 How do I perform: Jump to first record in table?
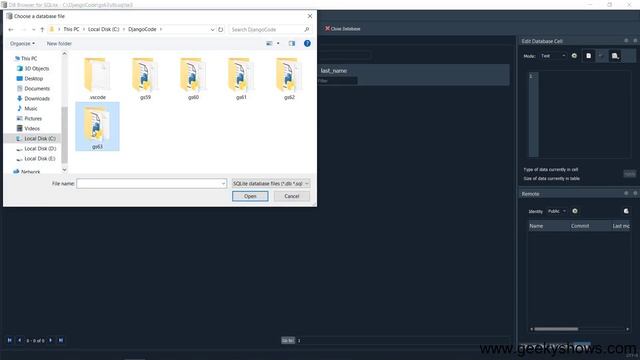point(9,340)
